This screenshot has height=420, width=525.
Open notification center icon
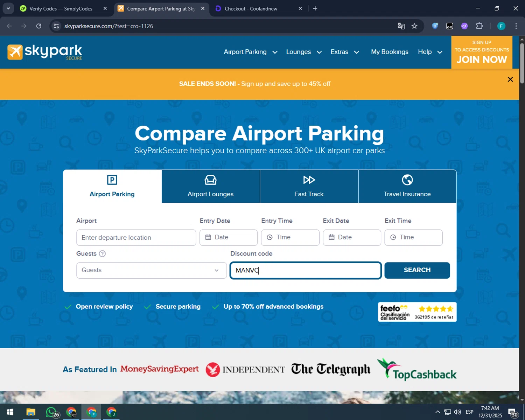click(513, 412)
